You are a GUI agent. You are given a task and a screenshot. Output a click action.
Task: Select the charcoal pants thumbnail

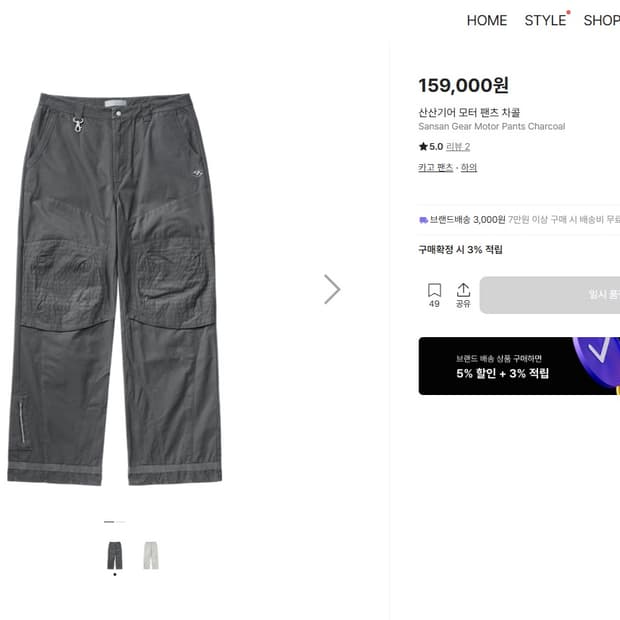coord(115,555)
